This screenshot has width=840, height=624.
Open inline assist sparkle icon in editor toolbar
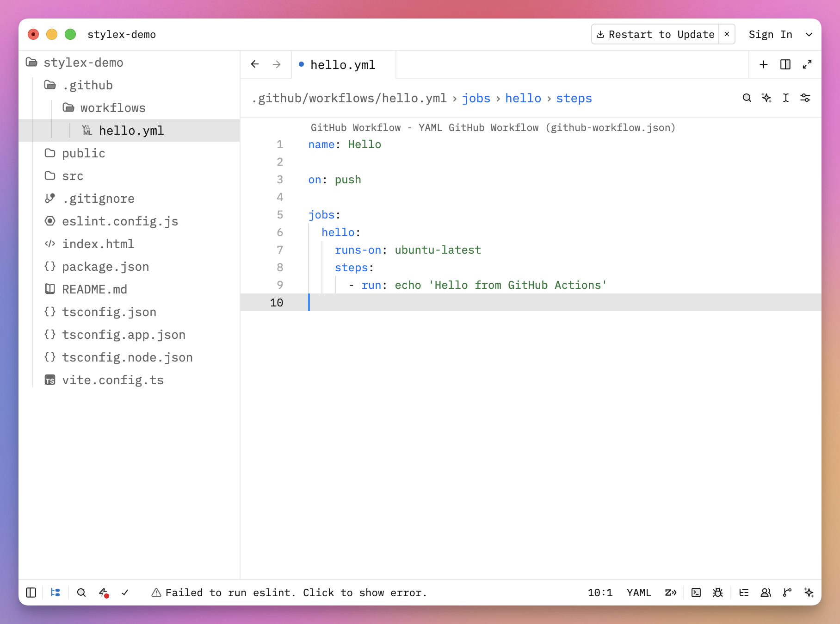(766, 98)
